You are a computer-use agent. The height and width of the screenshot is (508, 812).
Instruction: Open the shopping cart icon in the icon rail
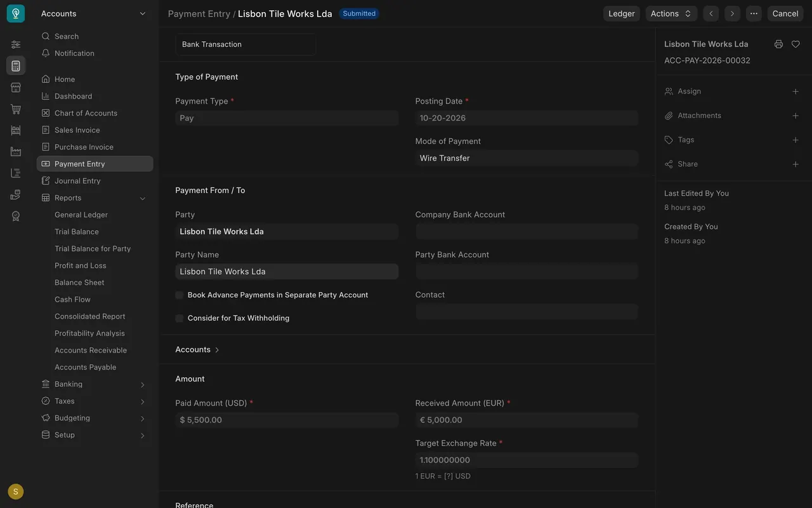(16, 109)
